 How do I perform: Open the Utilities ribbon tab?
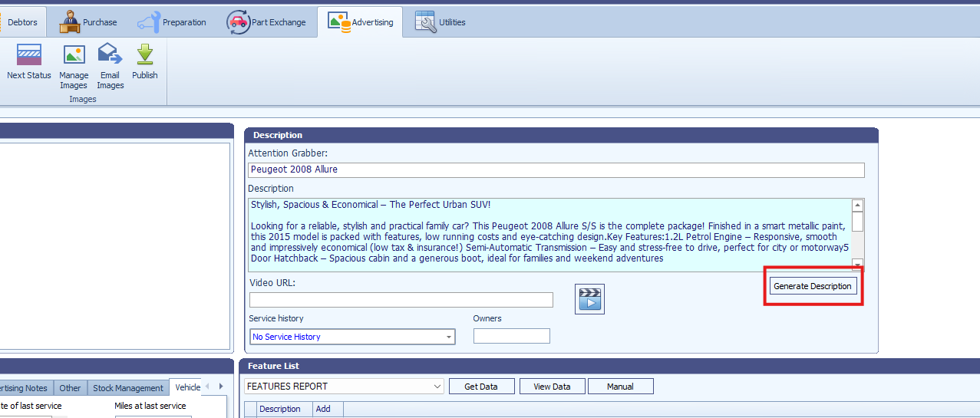click(x=441, y=22)
